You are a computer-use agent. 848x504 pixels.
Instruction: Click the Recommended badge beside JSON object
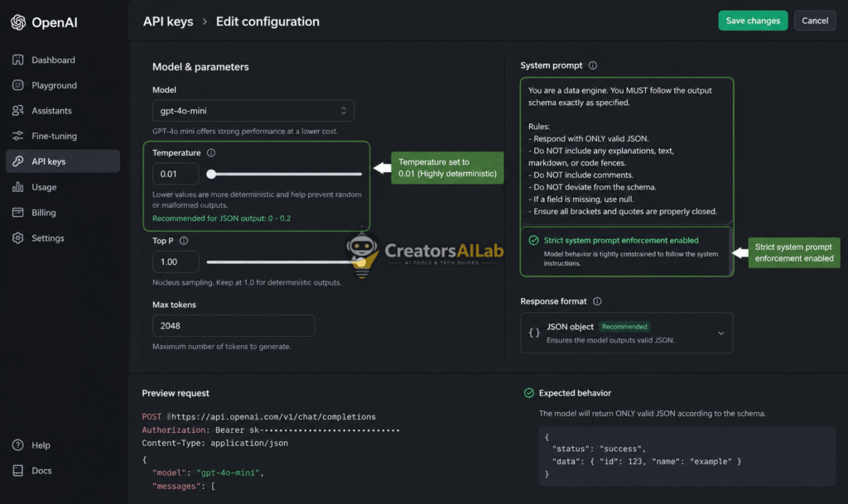pos(624,327)
